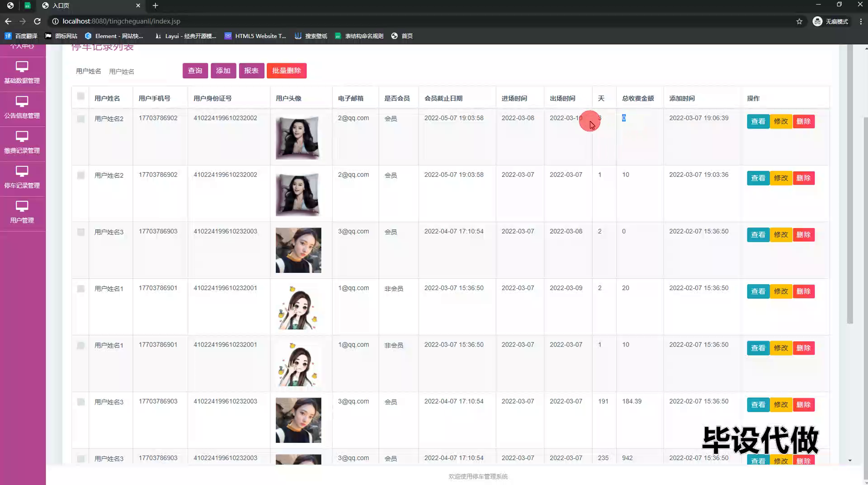
Task: Check the 用户姓名3 row with amount 942
Action: pyautogui.click(x=81, y=459)
